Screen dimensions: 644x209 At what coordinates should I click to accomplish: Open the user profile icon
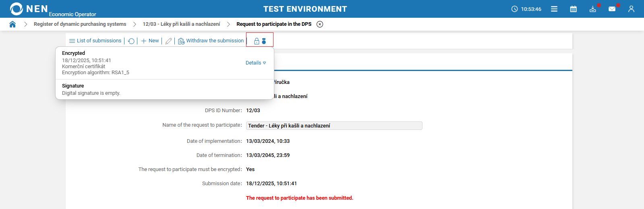631,9
